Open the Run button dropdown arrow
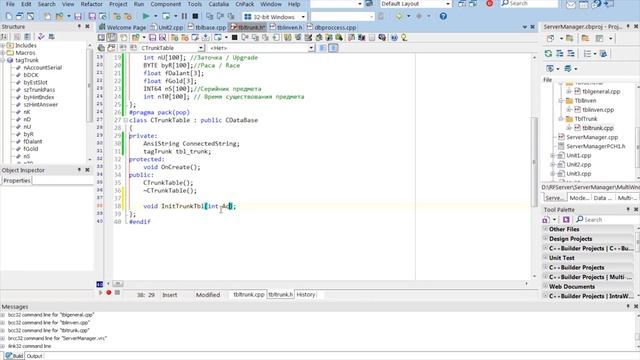 [x=156, y=16]
